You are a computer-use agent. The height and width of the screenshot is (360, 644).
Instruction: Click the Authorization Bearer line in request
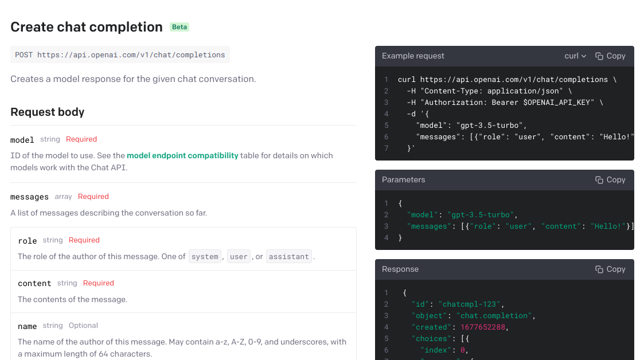[505, 103]
